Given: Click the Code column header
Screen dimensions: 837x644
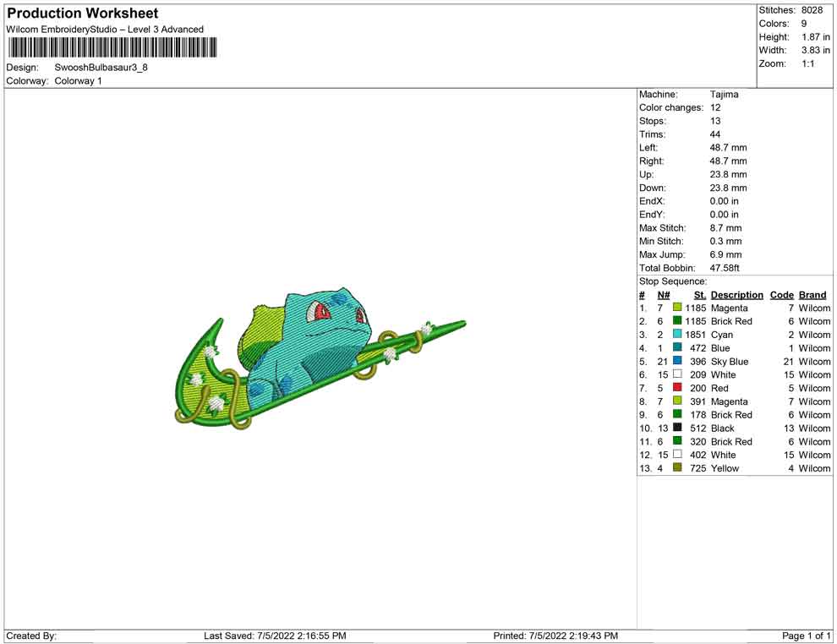Looking at the screenshot, I should click(x=781, y=295).
